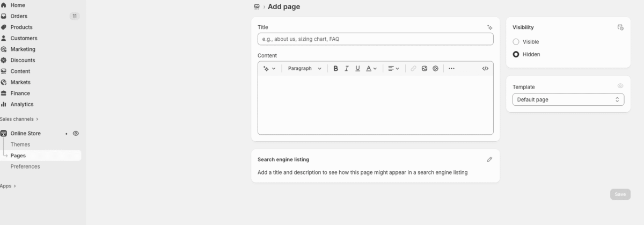Set visibility date with calendar icon

tap(620, 27)
